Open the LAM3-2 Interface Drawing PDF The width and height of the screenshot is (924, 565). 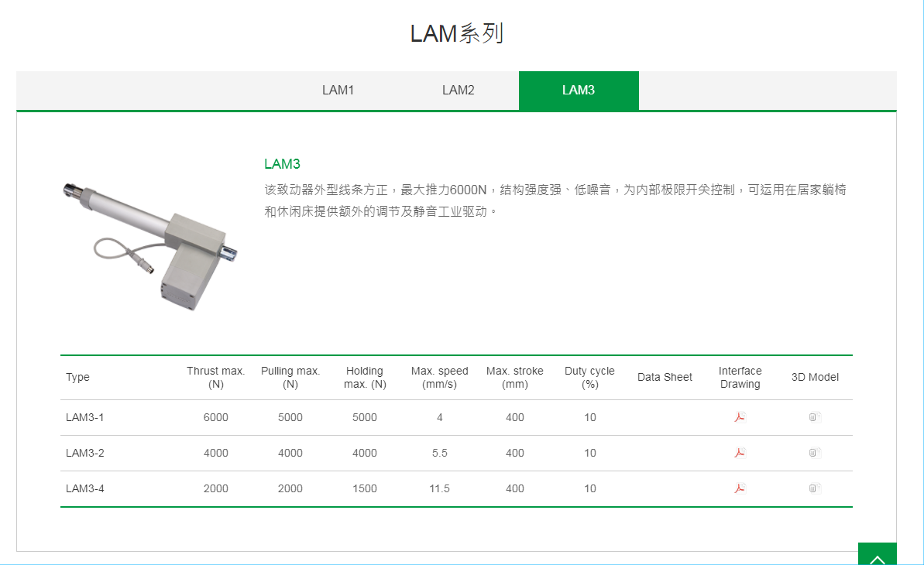point(740,453)
